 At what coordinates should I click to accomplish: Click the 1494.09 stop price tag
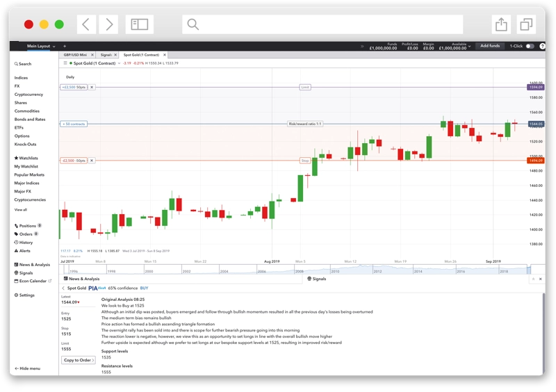coord(536,161)
